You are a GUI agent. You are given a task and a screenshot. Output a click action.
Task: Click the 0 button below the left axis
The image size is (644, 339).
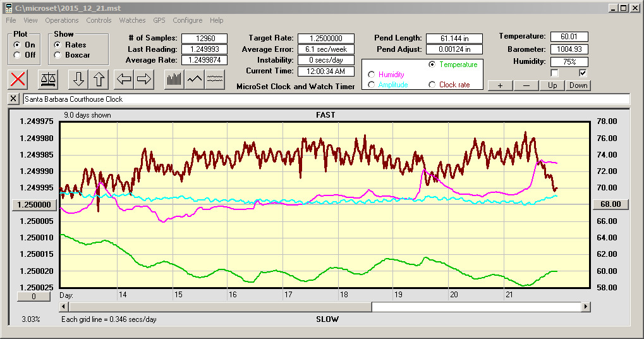tap(33, 296)
